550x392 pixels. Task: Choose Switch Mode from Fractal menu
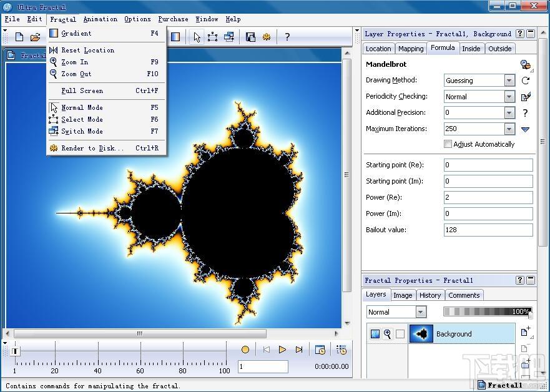pos(106,132)
